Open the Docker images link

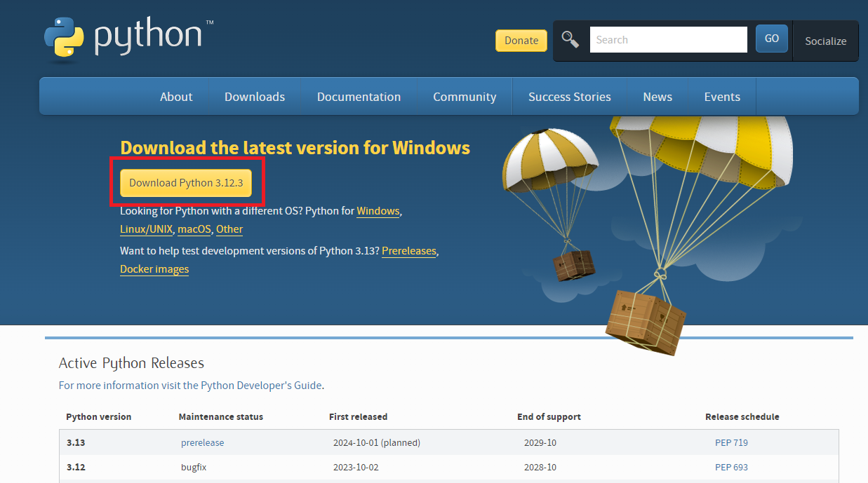pos(154,269)
